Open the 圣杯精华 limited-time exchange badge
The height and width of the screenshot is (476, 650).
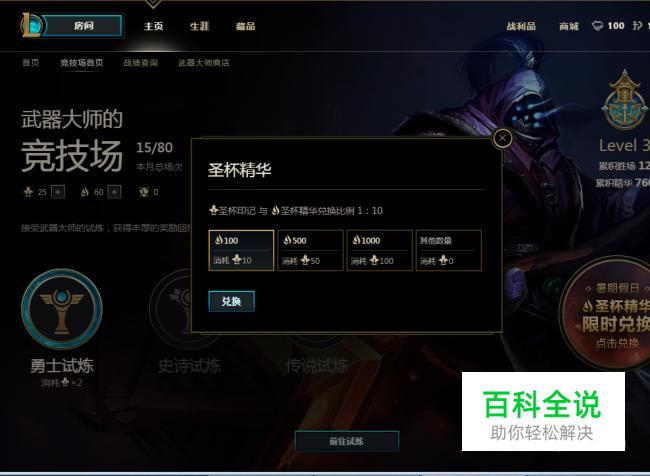(607, 313)
